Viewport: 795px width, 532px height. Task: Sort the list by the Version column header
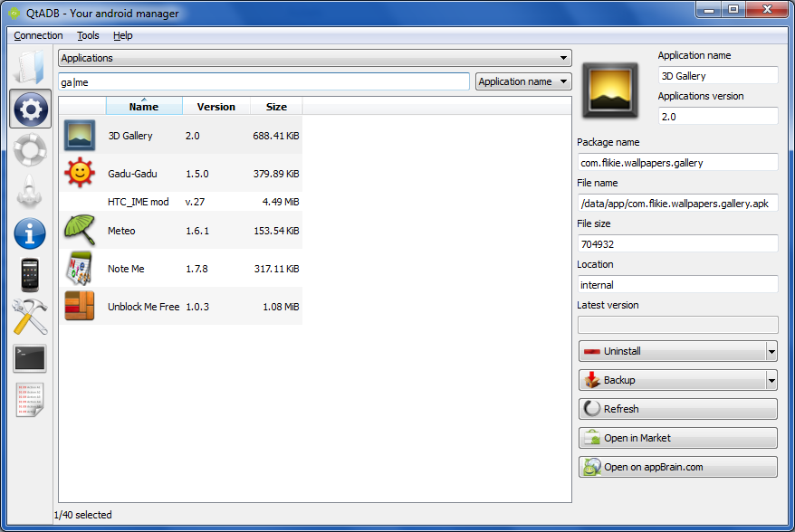pos(216,107)
